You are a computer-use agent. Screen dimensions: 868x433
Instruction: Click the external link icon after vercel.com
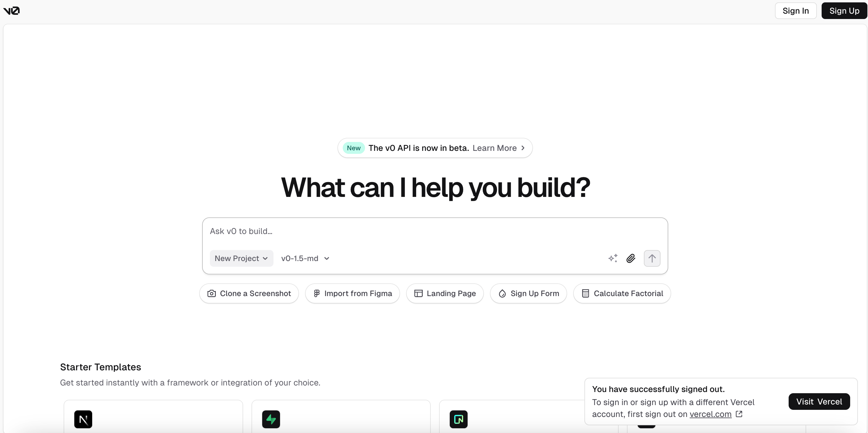click(x=739, y=414)
